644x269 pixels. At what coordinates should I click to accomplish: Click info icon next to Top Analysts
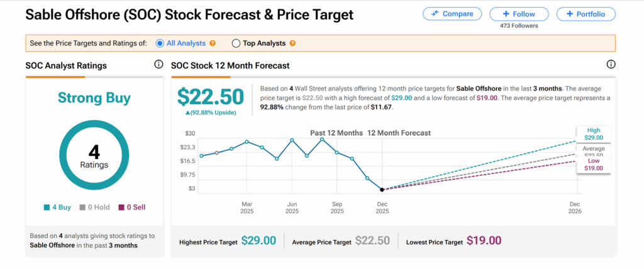point(292,43)
